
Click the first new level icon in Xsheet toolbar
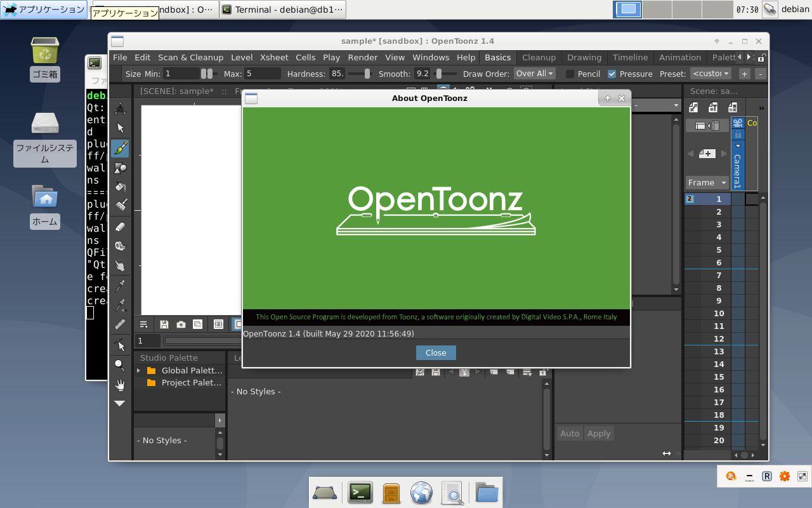[693, 107]
